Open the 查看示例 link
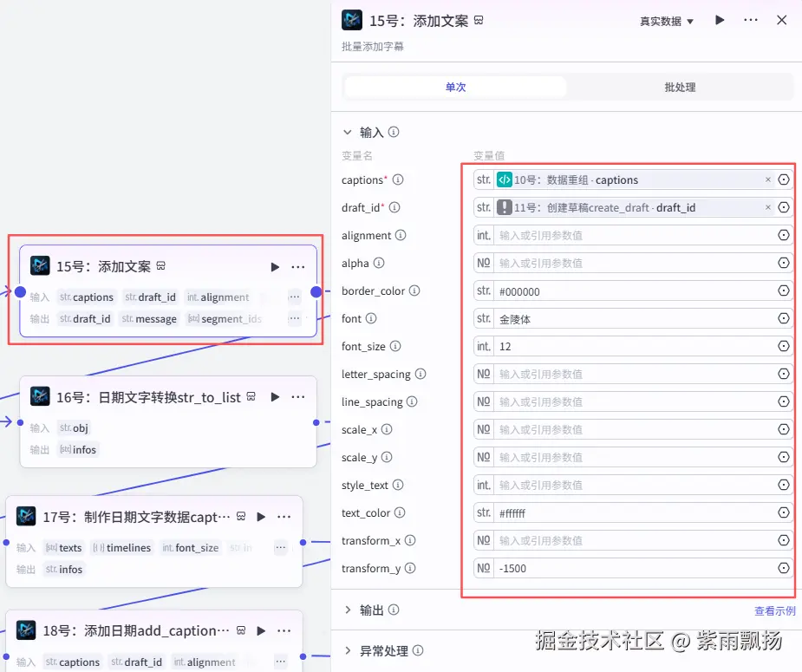Viewport: 802px width, 672px height. (x=774, y=610)
